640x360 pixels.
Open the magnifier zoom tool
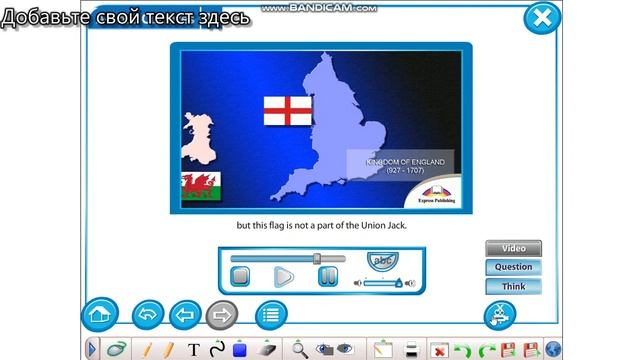[x=300, y=349]
